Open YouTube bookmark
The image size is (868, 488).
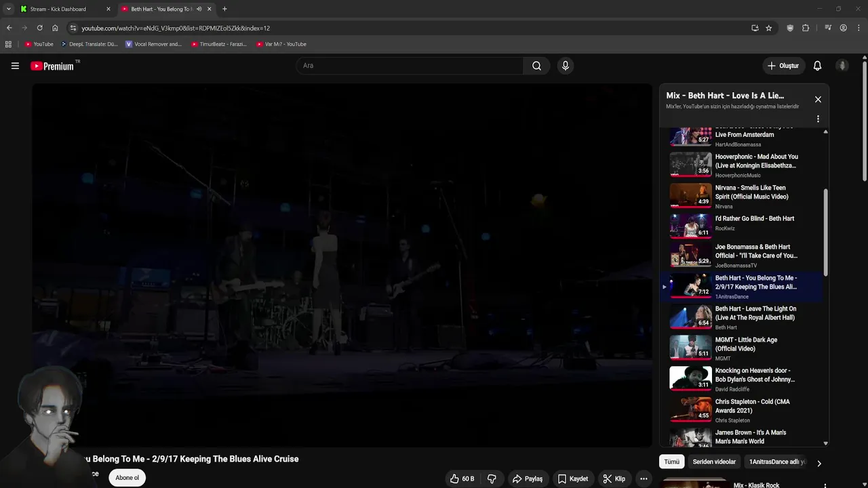click(x=39, y=44)
